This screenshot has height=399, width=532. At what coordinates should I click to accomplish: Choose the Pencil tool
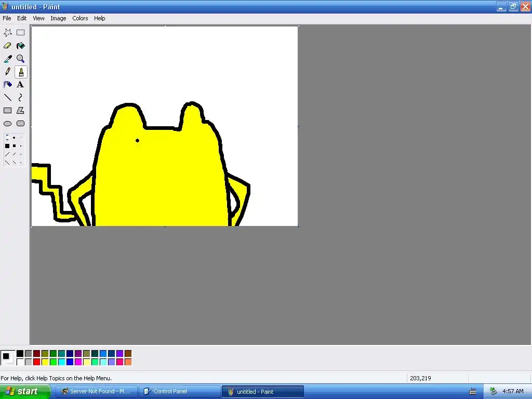pyautogui.click(x=7, y=72)
